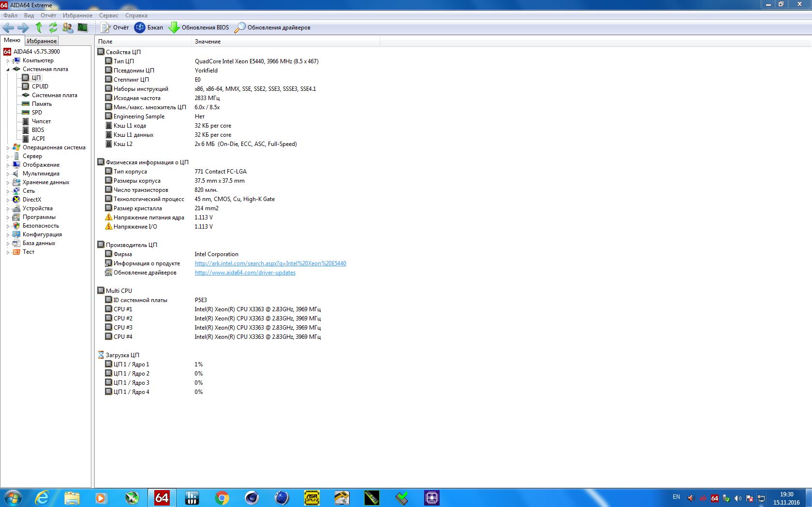Viewport: 812px width, 507px height.
Task: Expand the Операционная система node arrow
Action: pyautogui.click(x=8, y=148)
